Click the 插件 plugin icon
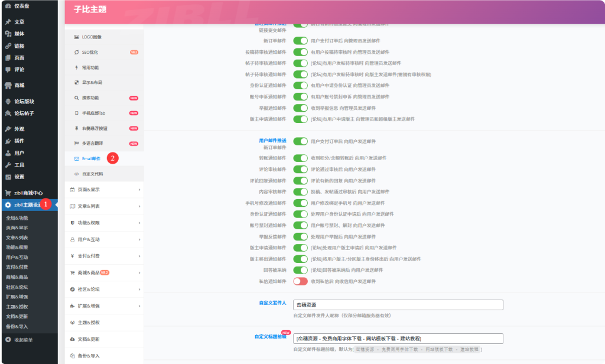 (8, 141)
